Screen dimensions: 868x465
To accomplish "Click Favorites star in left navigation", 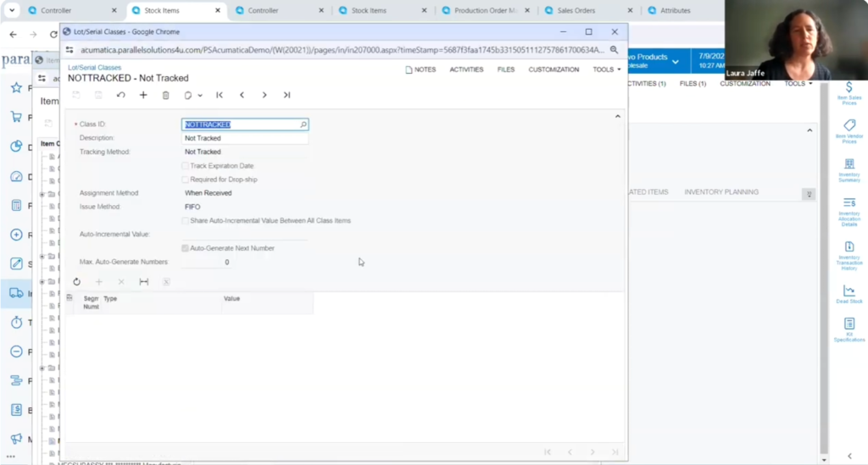I will tap(16, 88).
